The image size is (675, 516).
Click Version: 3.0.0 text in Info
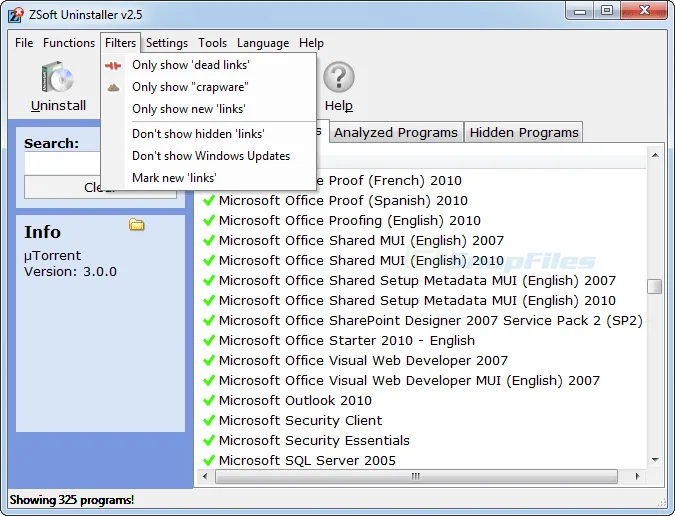[70, 272]
